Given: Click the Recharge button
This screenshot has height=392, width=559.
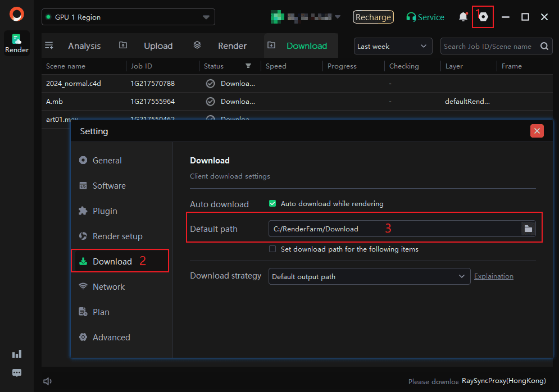Looking at the screenshot, I should tap(373, 17).
